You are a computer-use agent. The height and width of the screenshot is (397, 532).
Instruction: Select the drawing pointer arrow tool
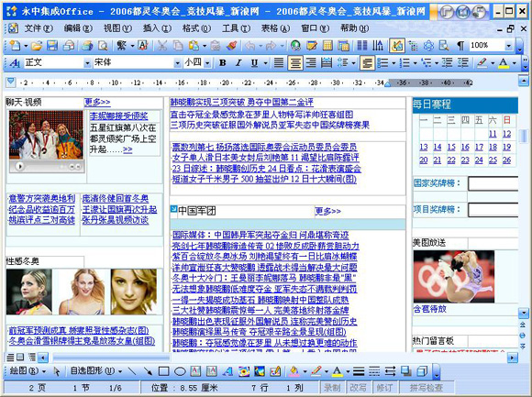pos(57,371)
